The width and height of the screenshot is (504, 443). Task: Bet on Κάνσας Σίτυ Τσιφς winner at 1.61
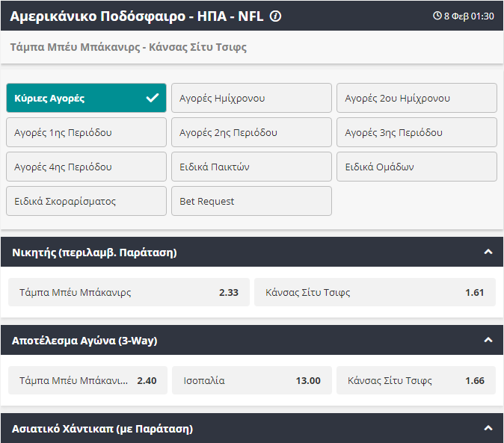pyautogui.click(x=375, y=292)
